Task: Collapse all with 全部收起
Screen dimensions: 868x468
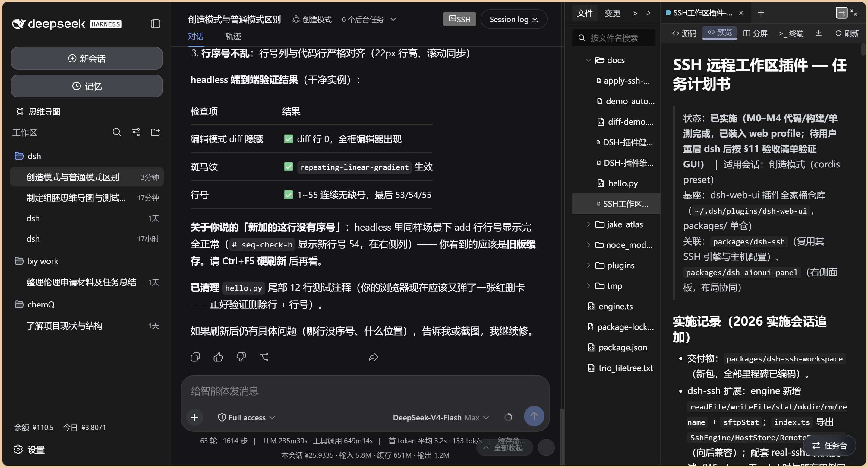Action: 504,448
